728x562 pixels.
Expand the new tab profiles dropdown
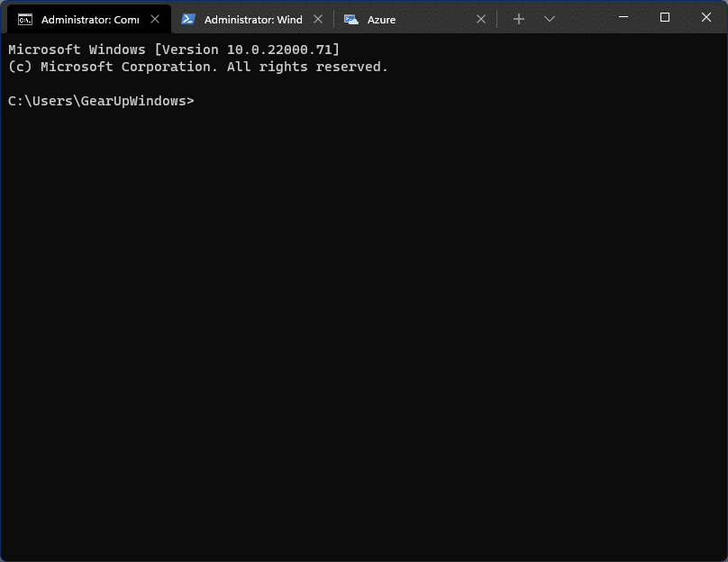[550, 19]
